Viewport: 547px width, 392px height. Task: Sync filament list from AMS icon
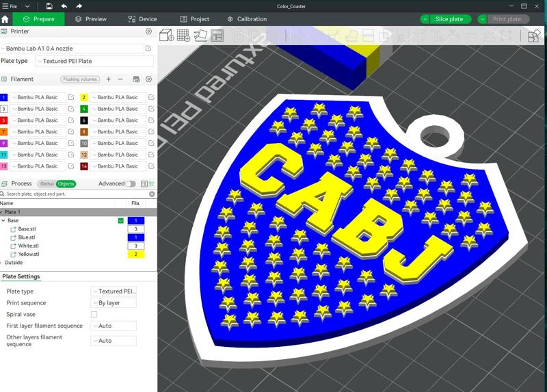click(x=136, y=79)
